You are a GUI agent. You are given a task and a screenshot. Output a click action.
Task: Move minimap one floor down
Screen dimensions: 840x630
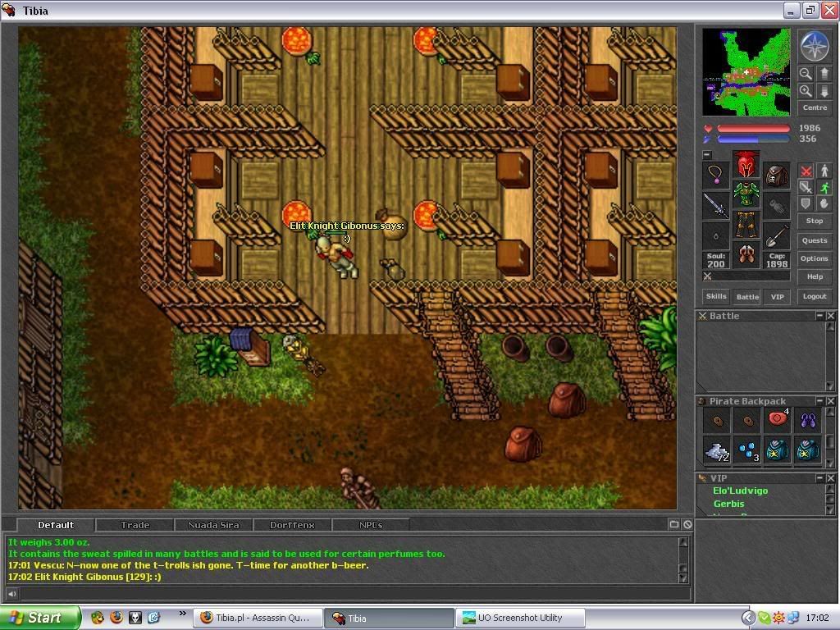824,91
